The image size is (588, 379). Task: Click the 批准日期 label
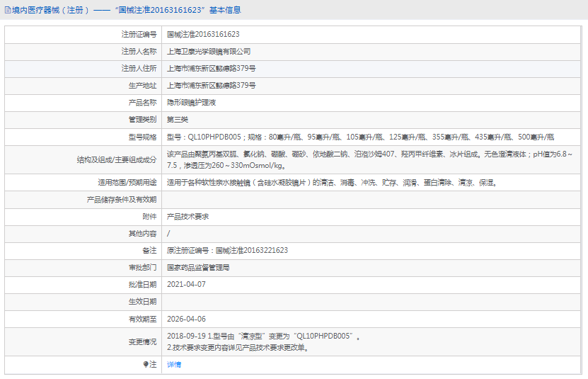(142, 284)
